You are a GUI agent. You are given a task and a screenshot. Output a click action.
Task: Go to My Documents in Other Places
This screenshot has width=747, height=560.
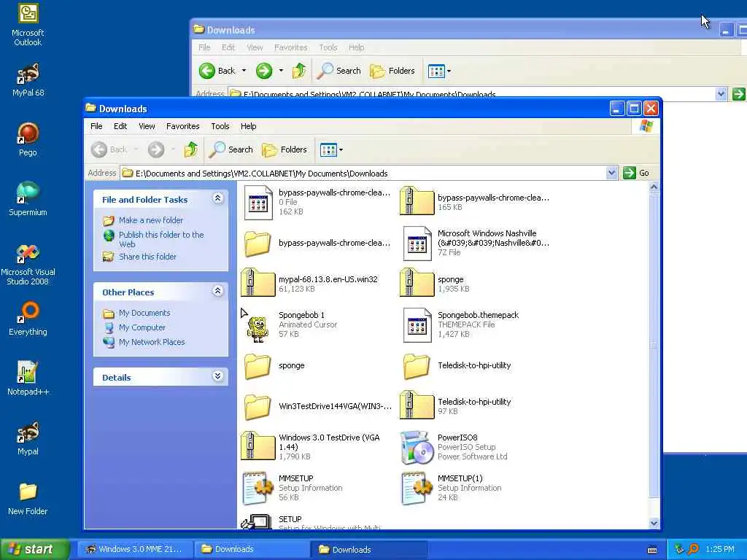[x=144, y=313]
